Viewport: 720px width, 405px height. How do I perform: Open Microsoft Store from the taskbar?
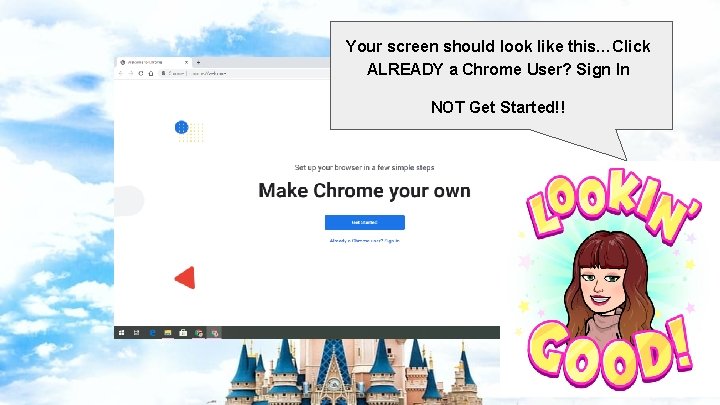pyautogui.click(x=183, y=332)
